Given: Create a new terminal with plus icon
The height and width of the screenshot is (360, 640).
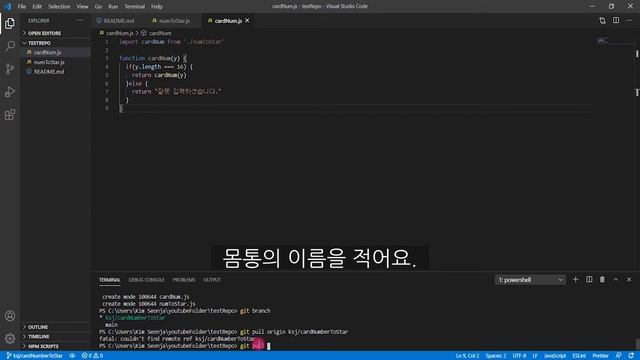Looking at the screenshot, I should point(576,280).
